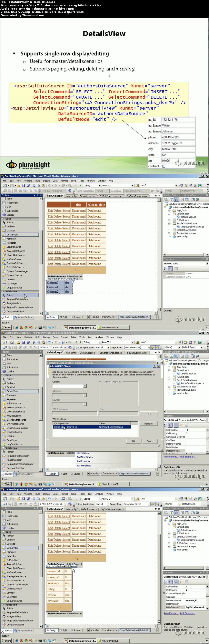Viewport: 209px width, 644px height.
Task: Click Events lightning icon in WHERE Clause frame
Action: pos(180,425)
